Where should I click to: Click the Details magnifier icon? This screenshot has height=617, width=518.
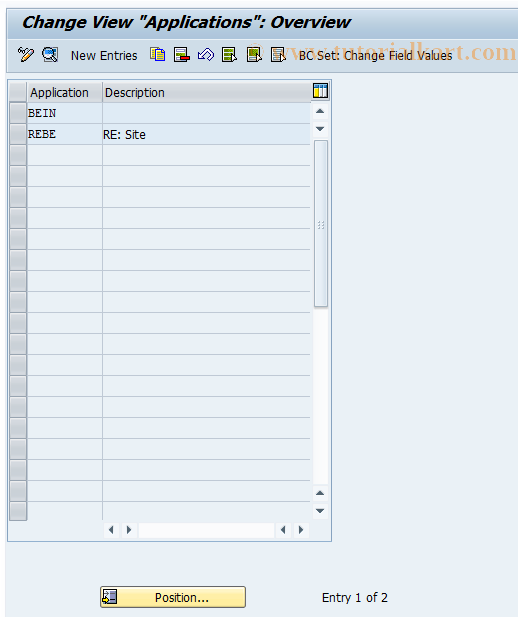tap(50, 55)
